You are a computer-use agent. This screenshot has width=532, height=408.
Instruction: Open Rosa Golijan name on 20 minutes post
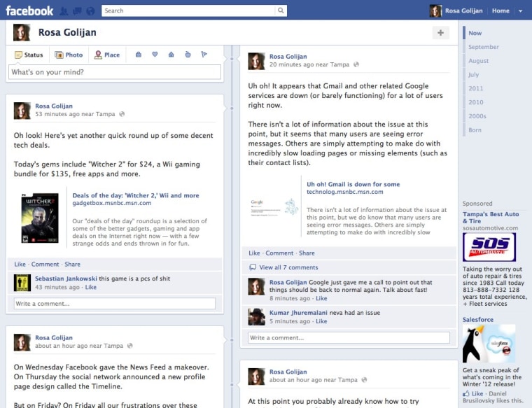[x=288, y=56]
